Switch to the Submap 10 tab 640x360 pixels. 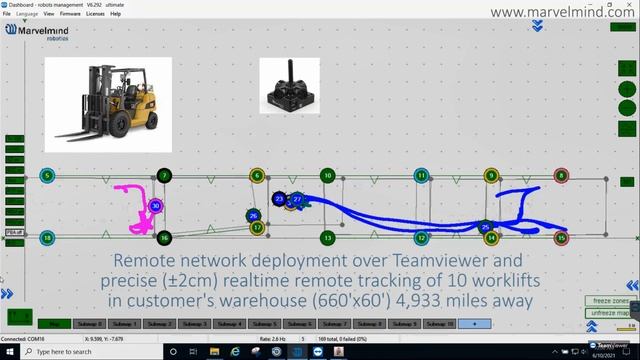click(440, 324)
